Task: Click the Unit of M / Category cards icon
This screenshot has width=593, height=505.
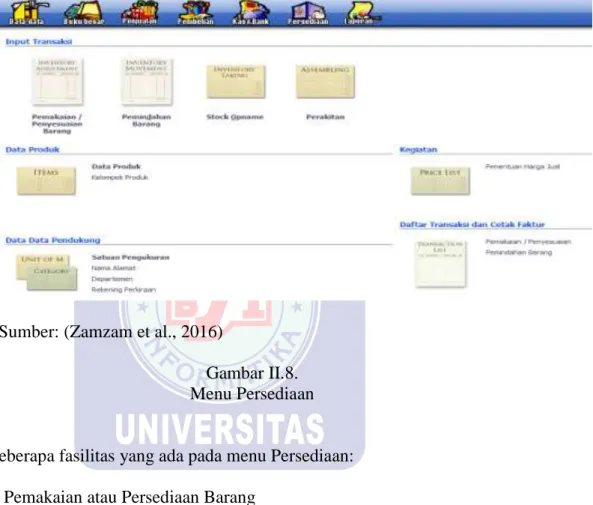Action: click(47, 273)
